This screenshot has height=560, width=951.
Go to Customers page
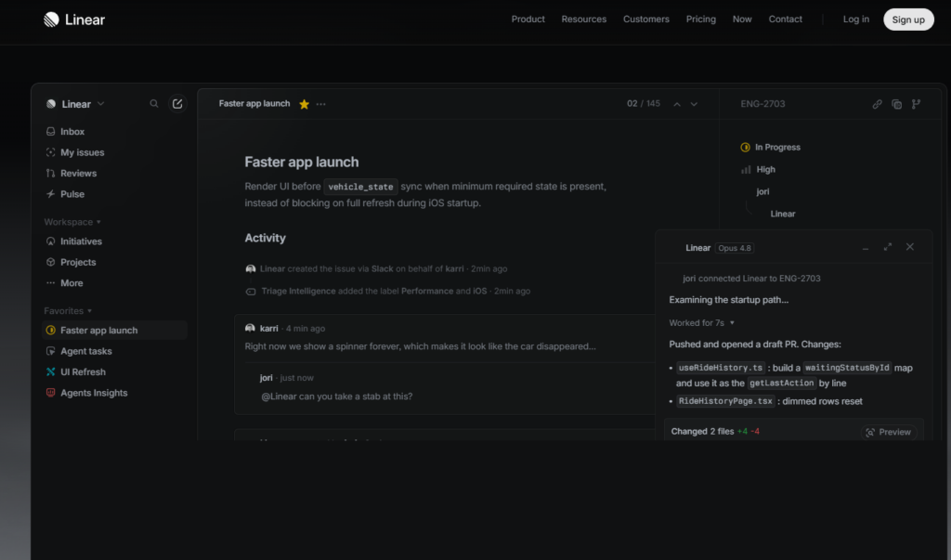pyautogui.click(x=646, y=20)
